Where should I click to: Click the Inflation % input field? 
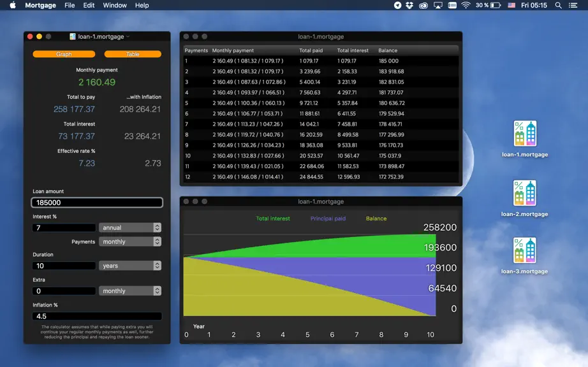click(x=97, y=316)
